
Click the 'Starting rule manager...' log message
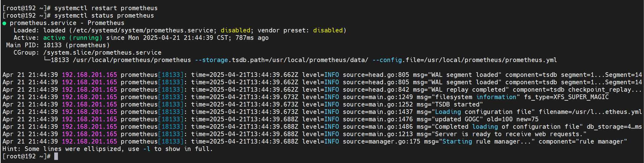pyautogui.click(x=487, y=141)
